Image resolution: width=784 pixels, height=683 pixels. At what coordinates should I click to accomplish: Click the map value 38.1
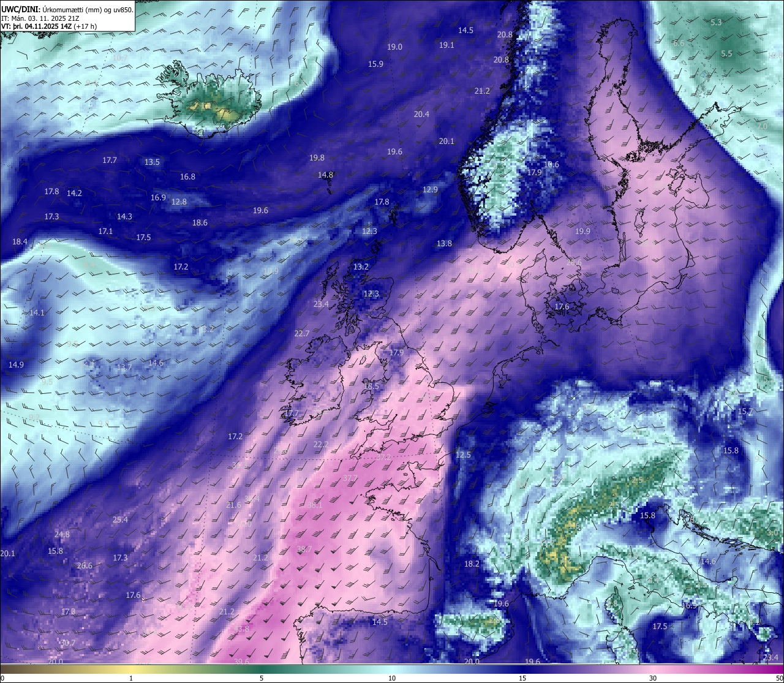point(315,506)
